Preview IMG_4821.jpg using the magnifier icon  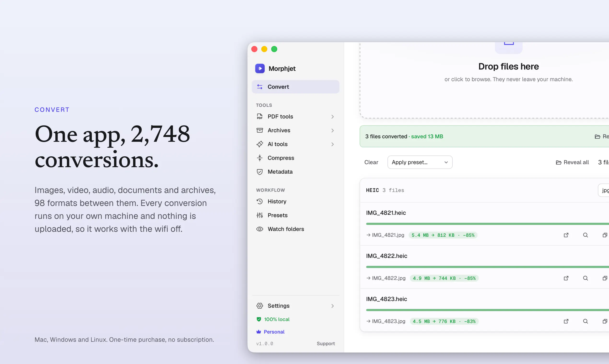coord(586,235)
